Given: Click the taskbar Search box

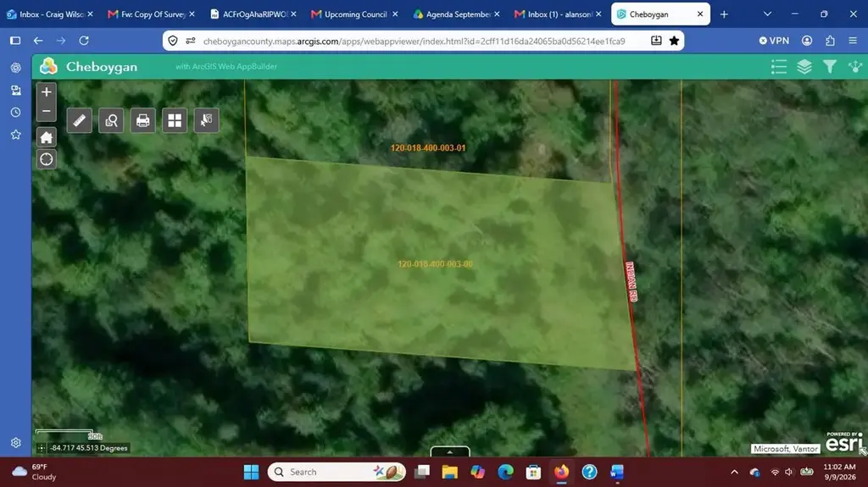Looking at the screenshot, I should [337, 472].
